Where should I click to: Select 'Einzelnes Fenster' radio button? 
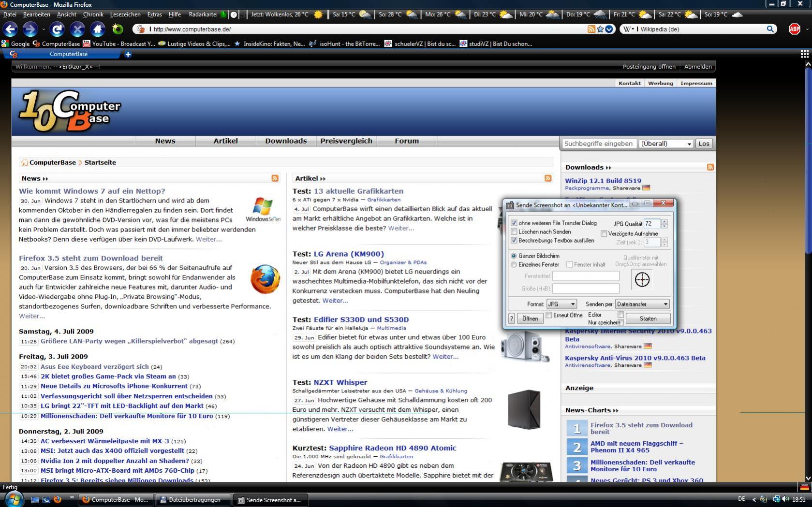point(514,264)
